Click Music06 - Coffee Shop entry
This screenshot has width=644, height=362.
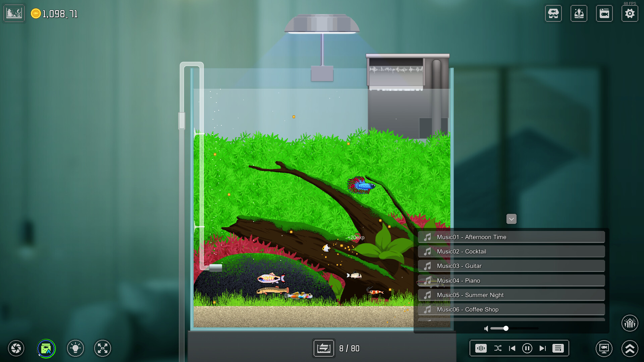pyautogui.click(x=511, y=309)
